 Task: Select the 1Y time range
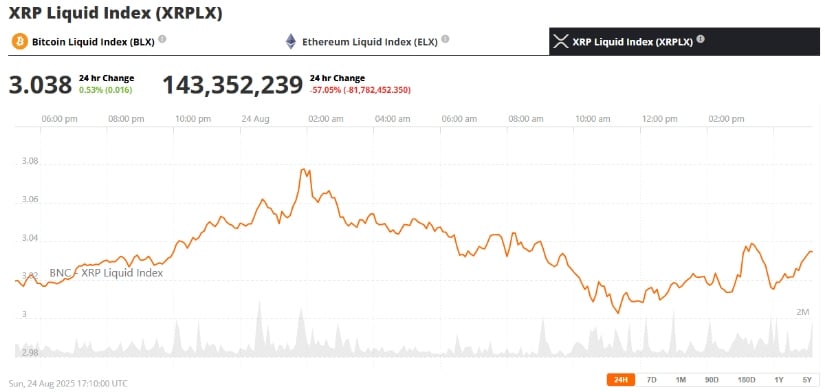point(779,379)
